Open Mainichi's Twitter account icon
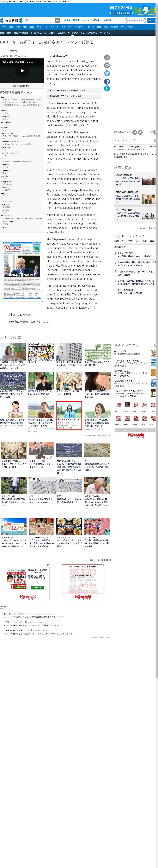Viewport: 158px width, 868px height. click(140, 132)
